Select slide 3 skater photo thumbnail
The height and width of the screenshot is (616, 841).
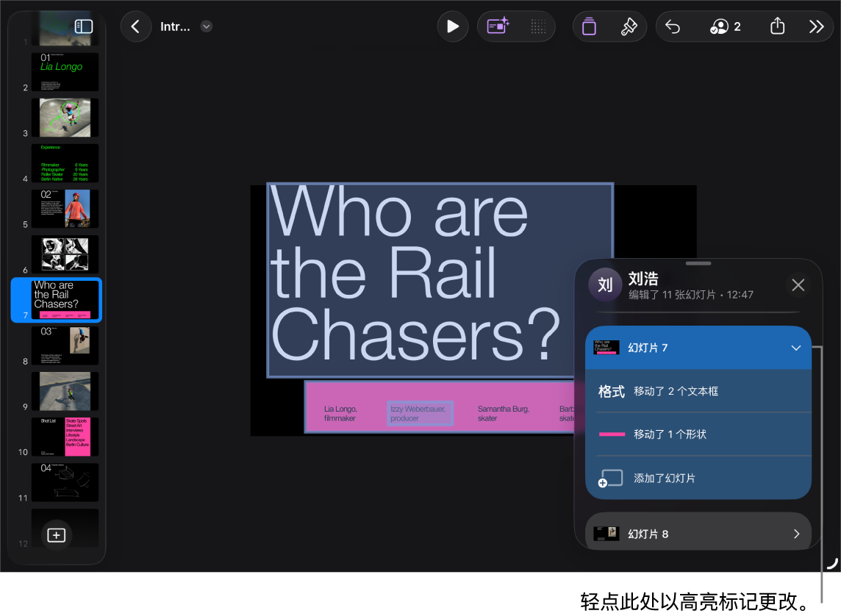(65, 118)
